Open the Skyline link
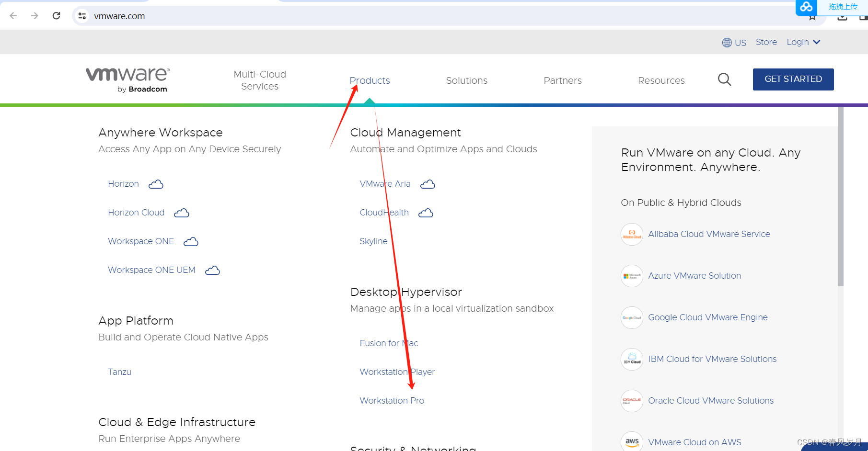The width and height of the screenshot is (868, 451). (x=373, y=241)
